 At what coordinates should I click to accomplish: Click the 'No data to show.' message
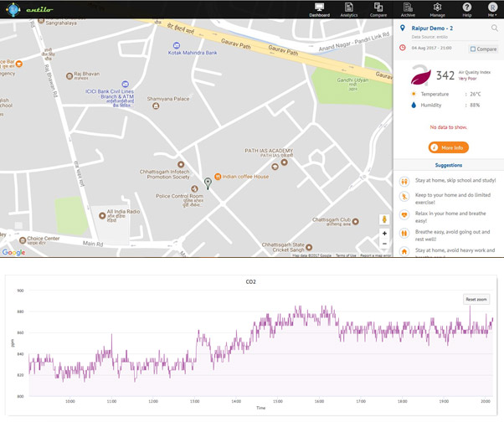click(449, 127)
